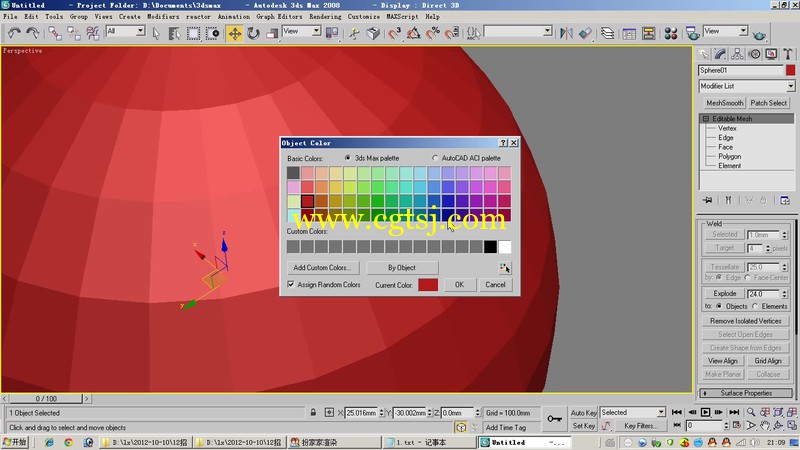This screenshot has width=800, height=450.
Task: Expand the Surface Properties rollout
Action: [746, 393]
